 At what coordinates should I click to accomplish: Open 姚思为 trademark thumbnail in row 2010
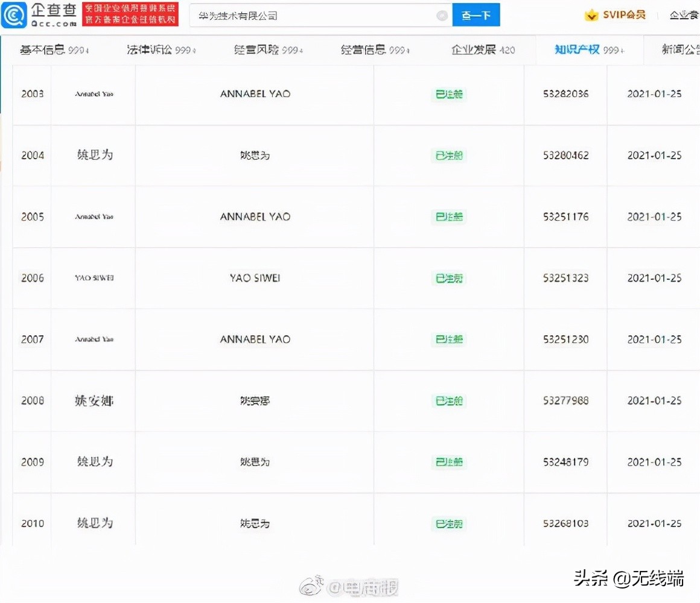tap(95, 523)
